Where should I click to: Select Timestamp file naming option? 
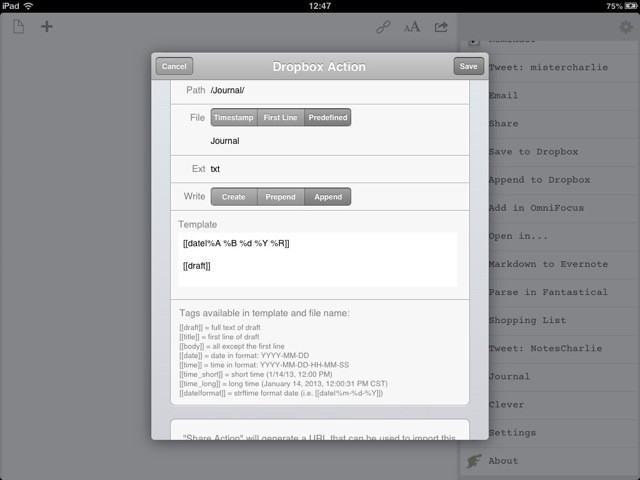[x=233, y=118]
